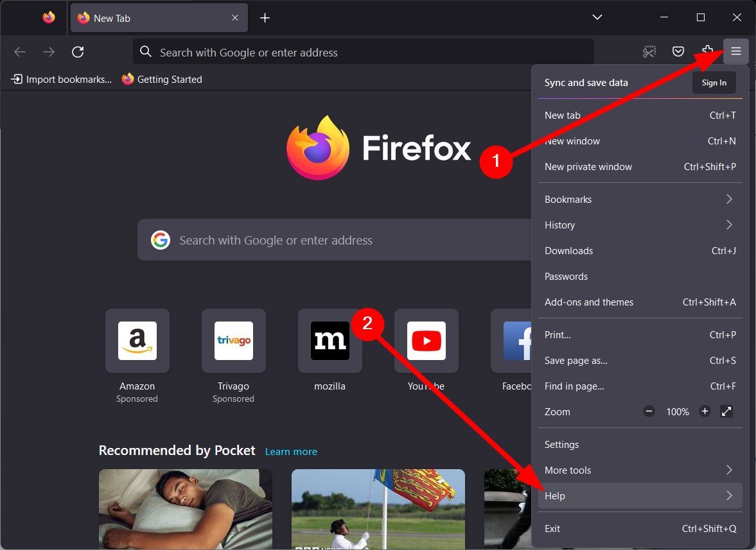The image size is (756, 550).
Task: Open the Firefox application menu hamburger button
Action: [735, 51]
